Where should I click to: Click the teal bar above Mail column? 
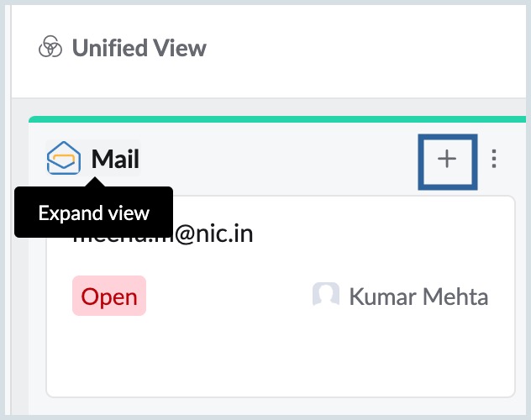[277, 119]
